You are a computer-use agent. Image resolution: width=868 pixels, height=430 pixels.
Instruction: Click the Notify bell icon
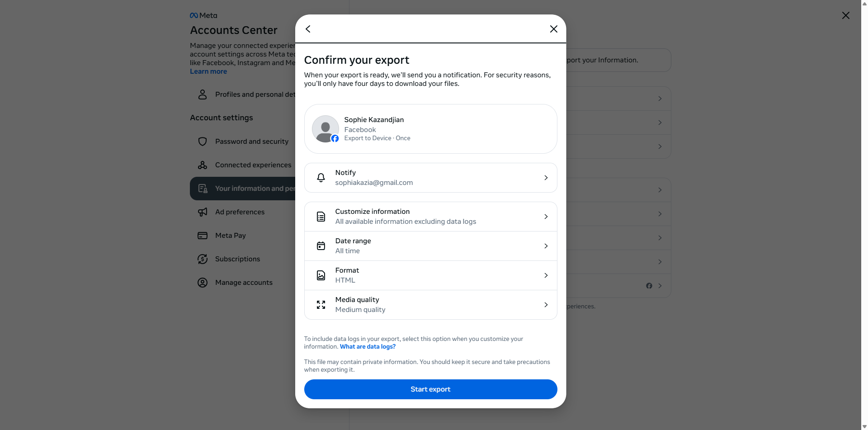321,178
